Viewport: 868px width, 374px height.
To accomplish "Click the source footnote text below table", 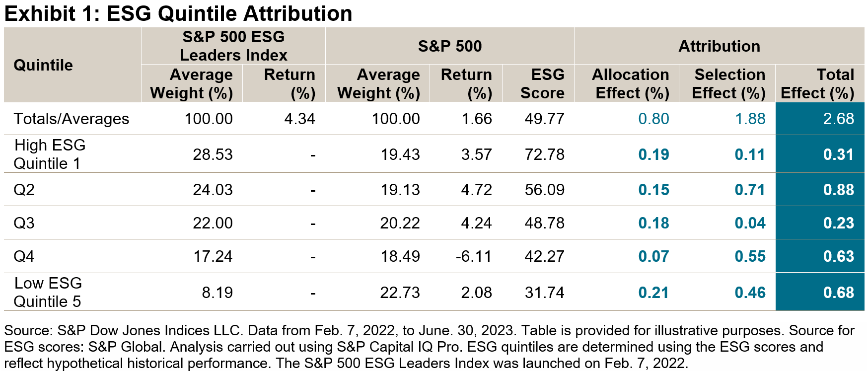I will click(x=429, y=347).
